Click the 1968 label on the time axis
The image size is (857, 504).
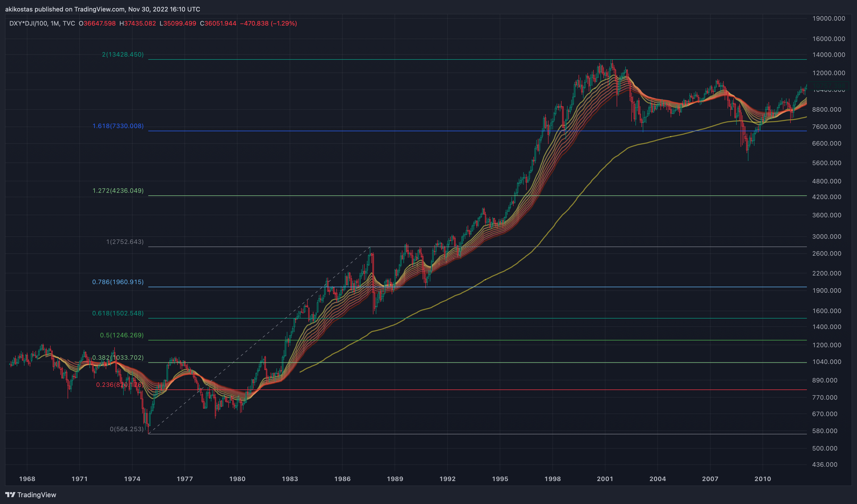pos(27,479)
